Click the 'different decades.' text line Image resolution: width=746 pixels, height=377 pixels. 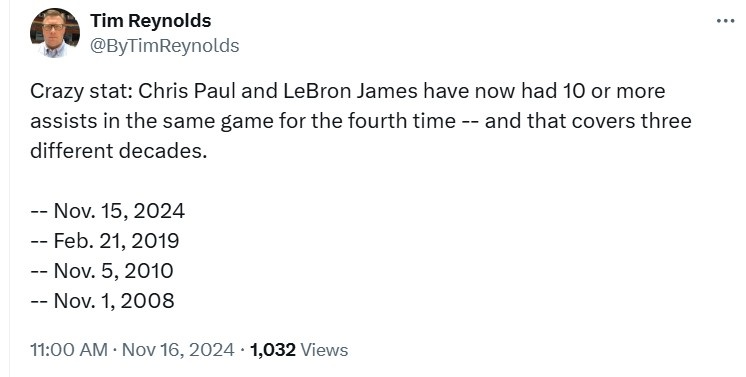(119, 151)
